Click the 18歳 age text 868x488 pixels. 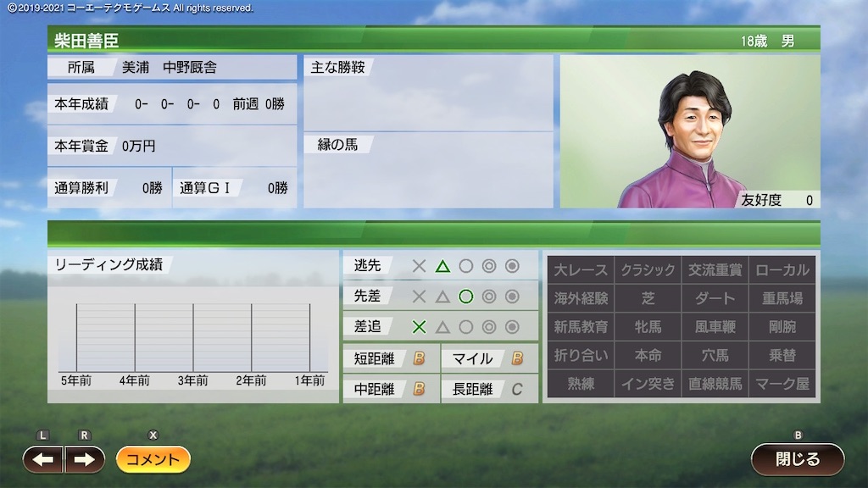click(x=754, y=41)
